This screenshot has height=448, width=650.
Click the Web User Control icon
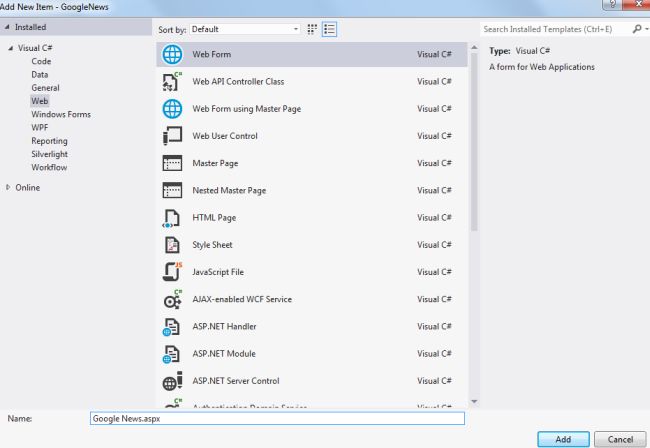[172, 136]
